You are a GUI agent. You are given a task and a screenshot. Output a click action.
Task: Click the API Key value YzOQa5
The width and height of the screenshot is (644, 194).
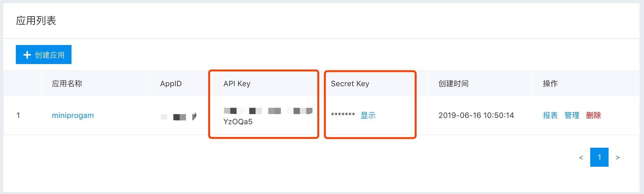(238, 122)
